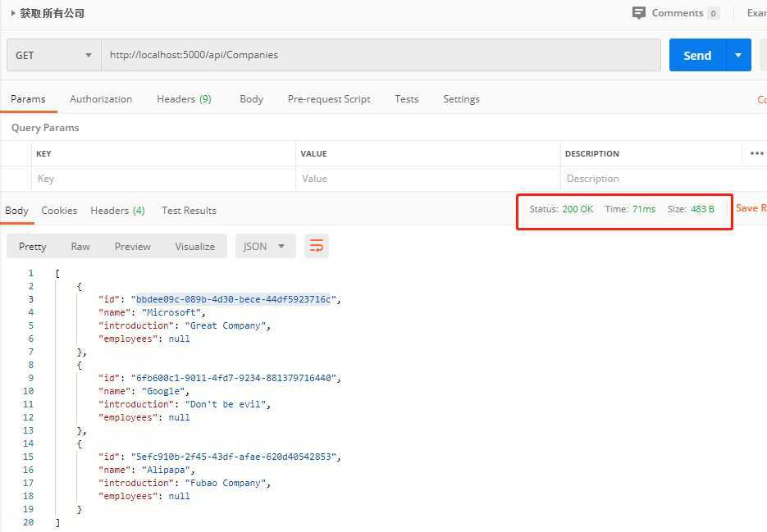Click the "Alipapa" name value in JSON

pyautogui.click(x=166, y=470)
